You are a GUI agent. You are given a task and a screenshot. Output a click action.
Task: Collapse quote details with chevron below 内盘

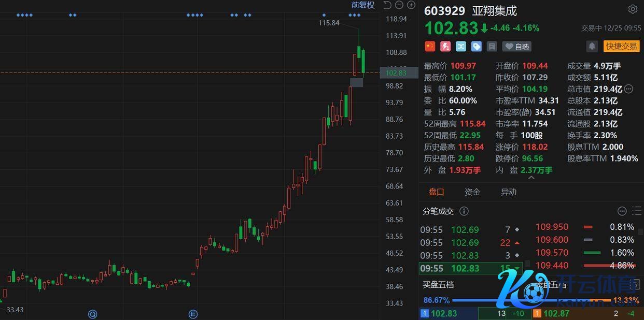(530, 178)
